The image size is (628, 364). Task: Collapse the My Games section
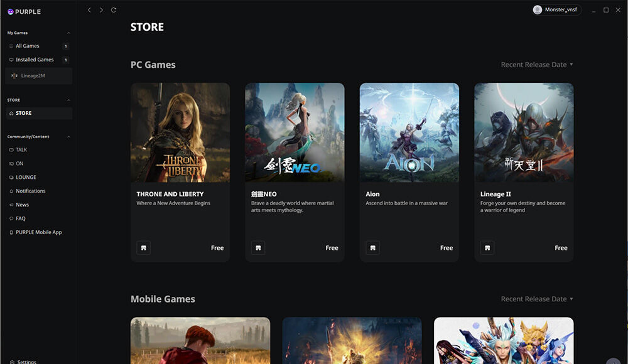(68, 33)
